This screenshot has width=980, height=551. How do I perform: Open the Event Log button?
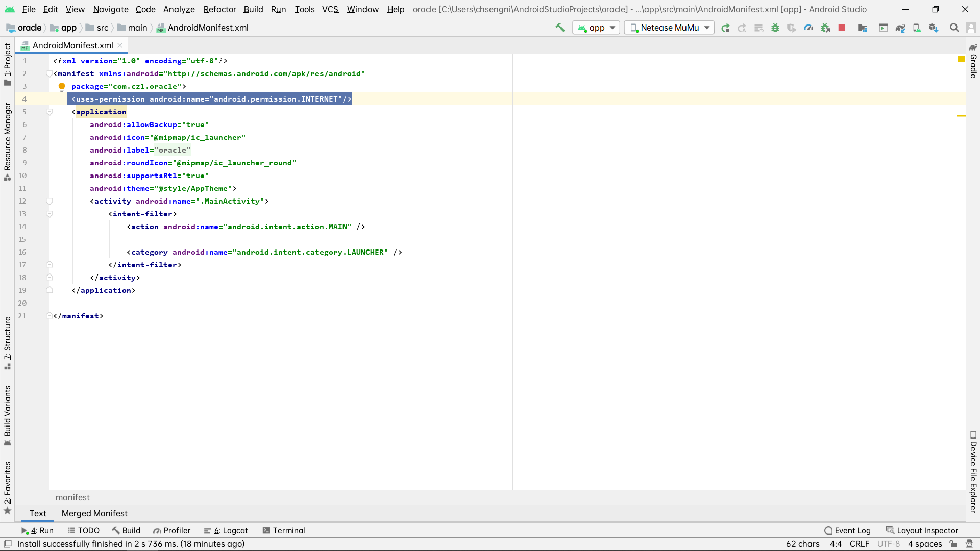coord(847,530)
